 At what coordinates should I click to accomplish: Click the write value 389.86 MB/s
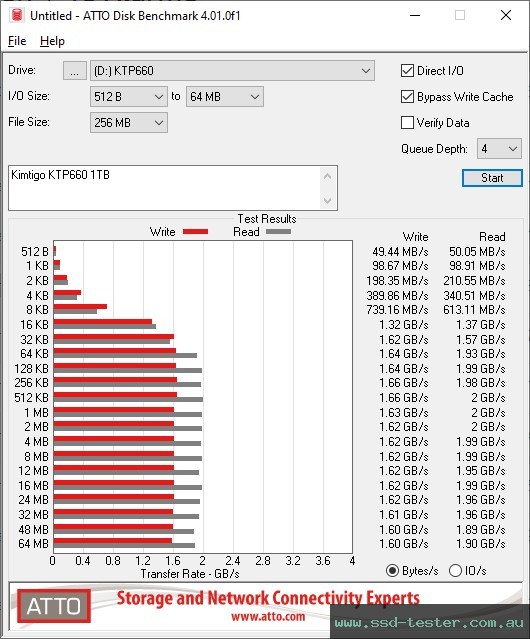pos(397,295)
